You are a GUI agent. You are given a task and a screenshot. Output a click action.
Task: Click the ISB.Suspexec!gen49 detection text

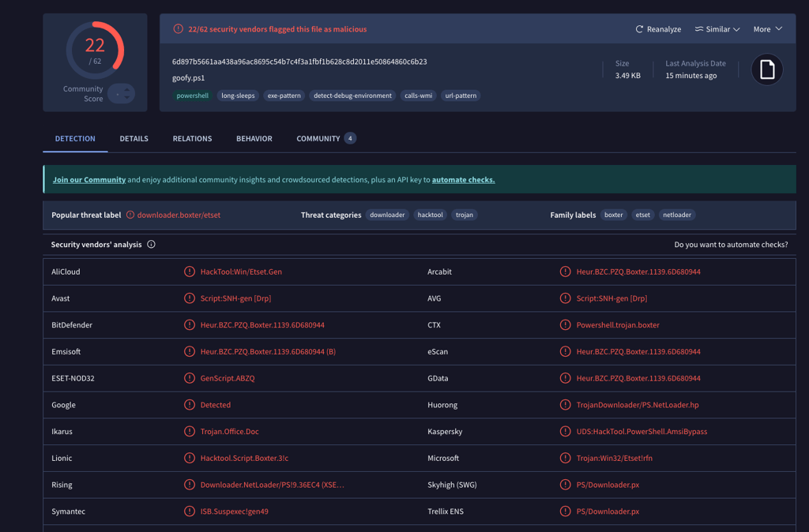[234, 511]
